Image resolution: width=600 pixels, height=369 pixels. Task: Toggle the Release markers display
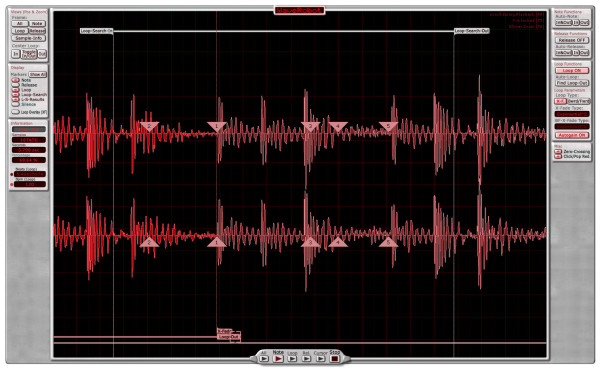(x=16, y=85)
